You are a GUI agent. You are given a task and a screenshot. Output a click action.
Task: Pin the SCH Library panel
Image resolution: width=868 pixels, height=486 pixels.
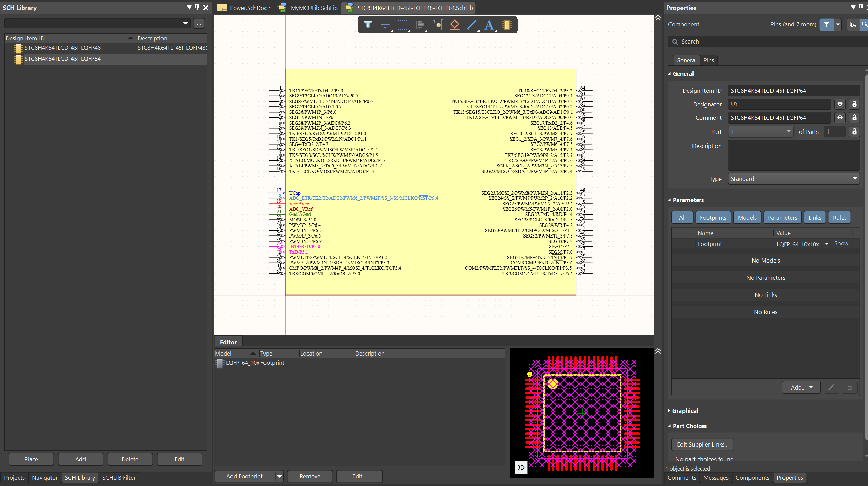pos(197,7)
